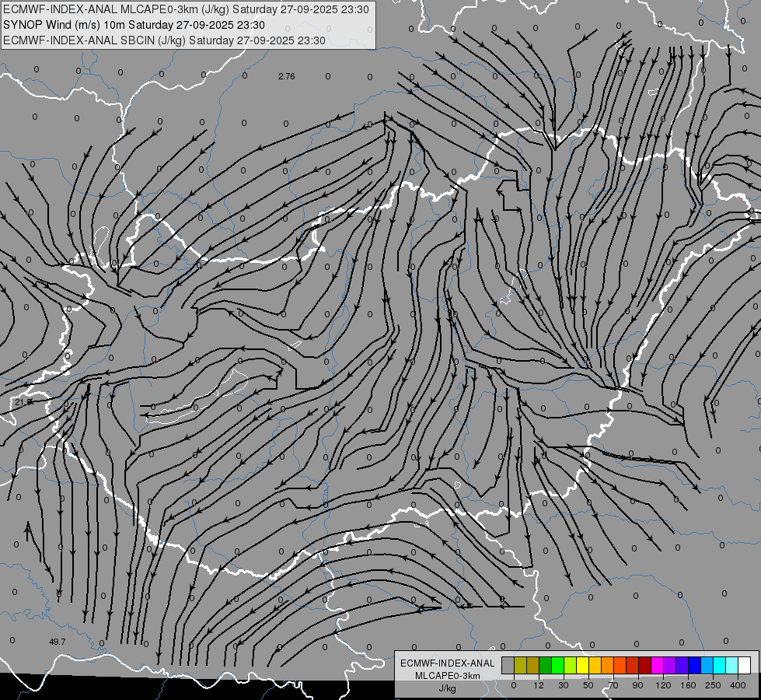
Task: Pick the white swatch in the legend
Action: click(744, 665)
